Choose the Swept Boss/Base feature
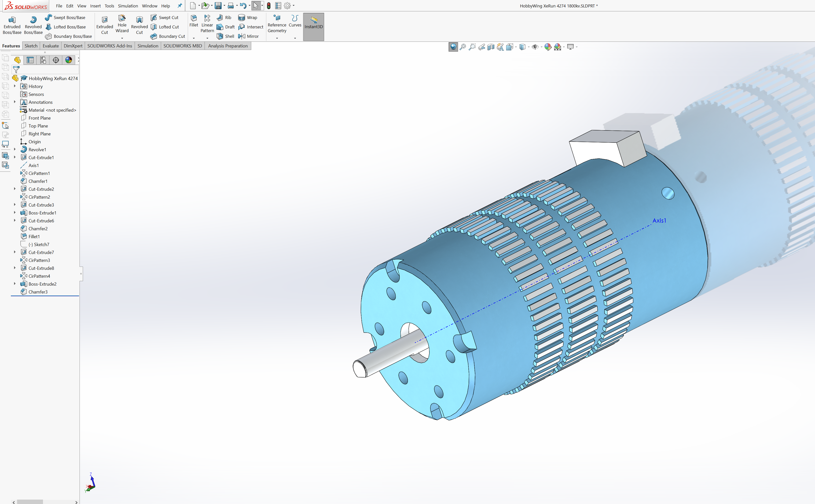815x504 pixels. tap(65, 17)
